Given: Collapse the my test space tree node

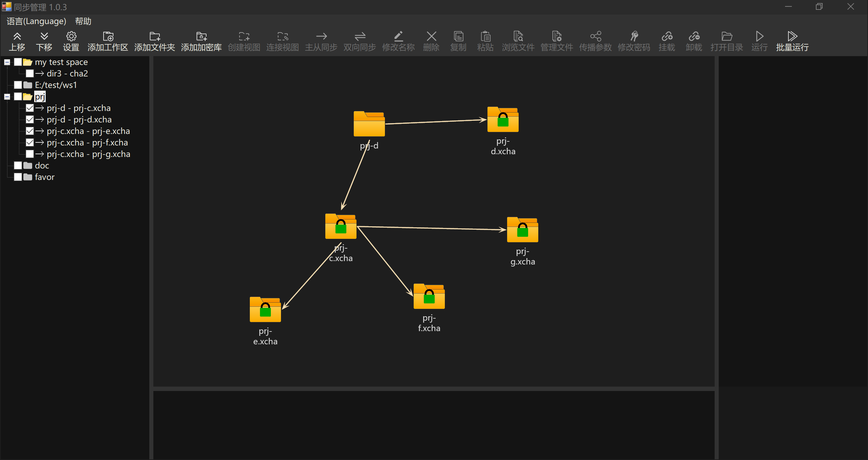Looking at the screenshot, I should (7, 62).
